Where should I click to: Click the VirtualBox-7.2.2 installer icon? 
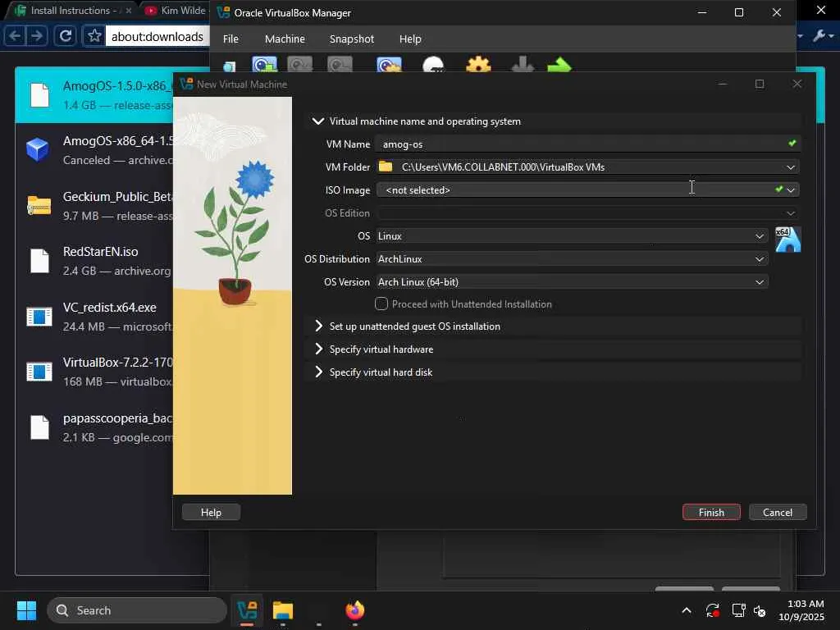coord(39,372)
